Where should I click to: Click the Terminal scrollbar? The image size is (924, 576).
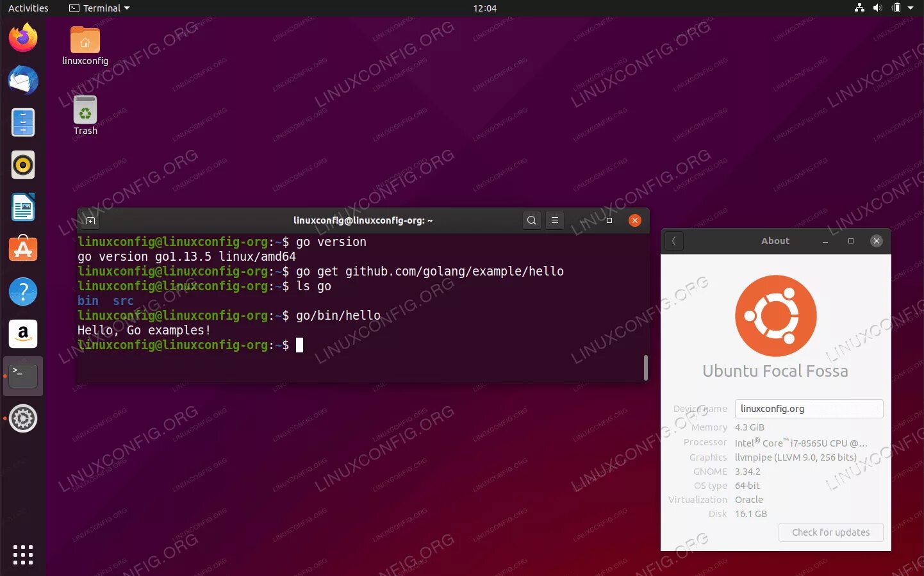645,367
